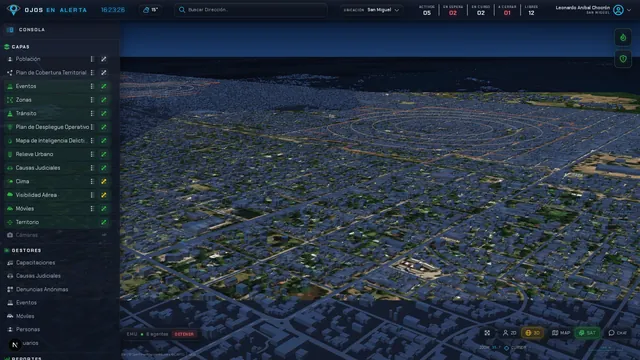Click the Territorio crosshair icon
This screenshot has width=640, height=360.
point(10,222)
